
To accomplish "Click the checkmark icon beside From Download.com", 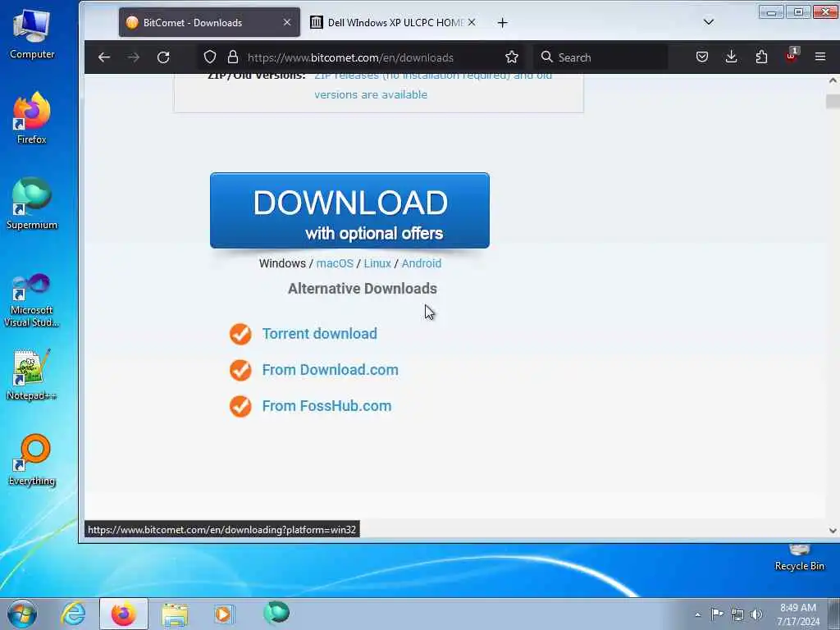I will click(x=240, y=370).
